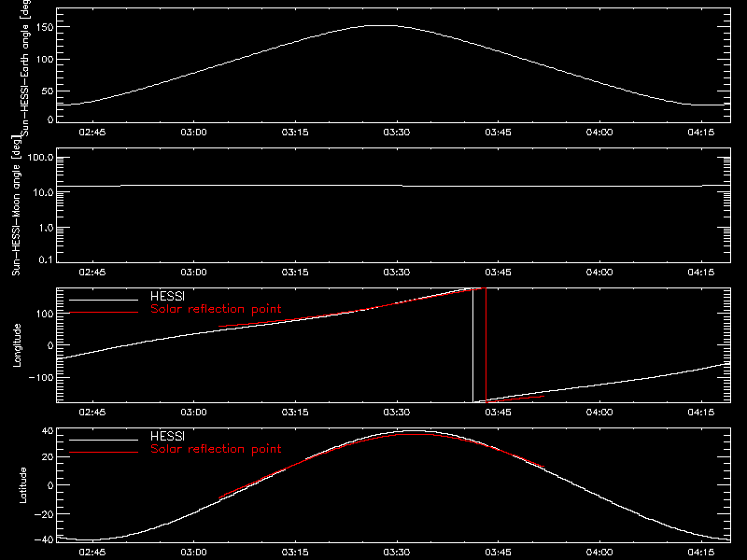The image size is (747, 560).
Task: Click the 10.0 tick on Moon angle axis
Action: [43, 192]
